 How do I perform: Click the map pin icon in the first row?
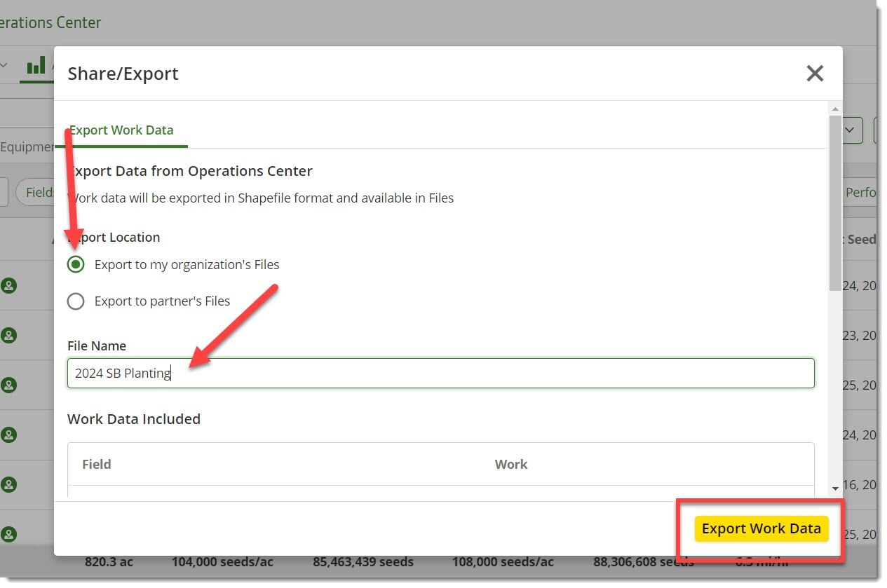(10, 285)
